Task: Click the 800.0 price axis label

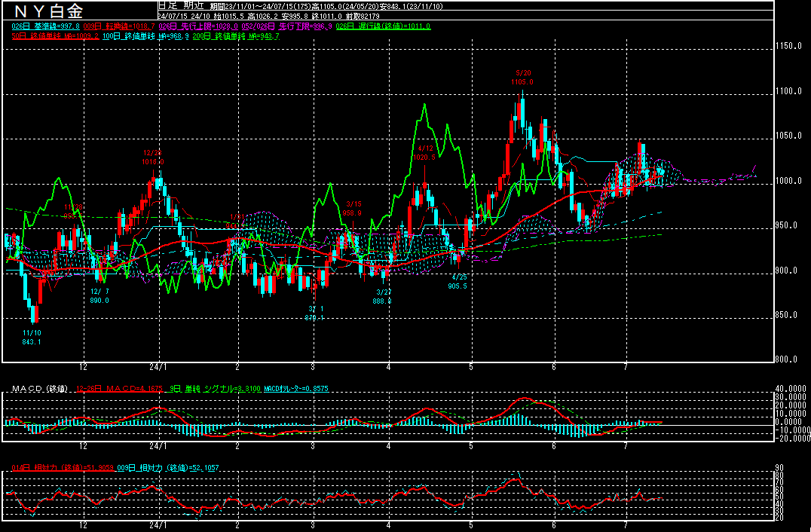Action: pyautogui.click(x=787, y=360)
